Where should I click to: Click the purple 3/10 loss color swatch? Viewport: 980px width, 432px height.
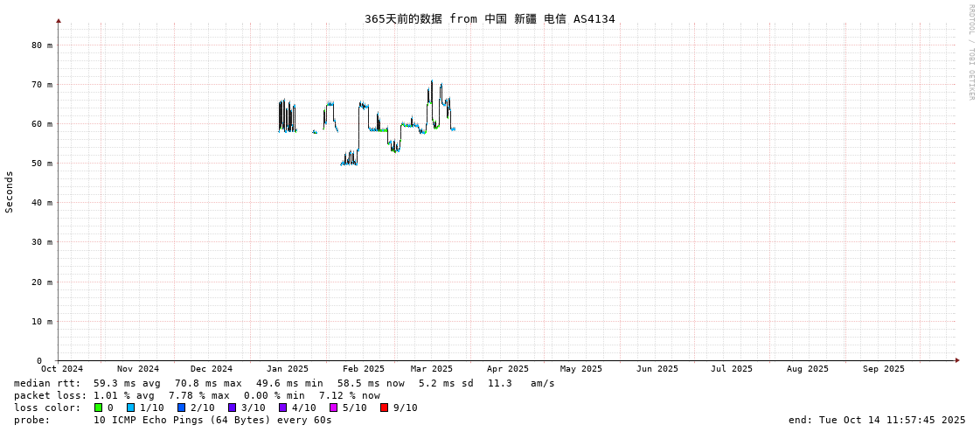(233, 408)
